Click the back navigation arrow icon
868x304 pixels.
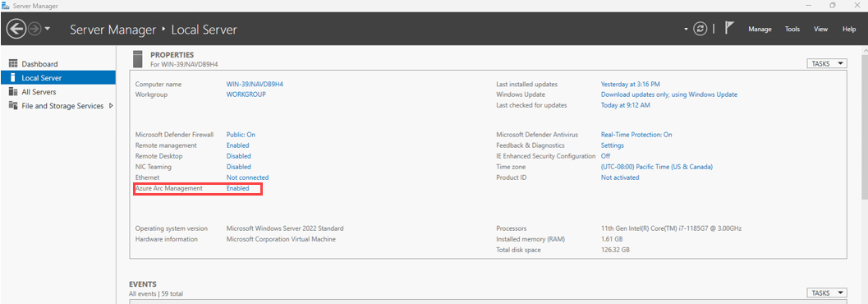tap(17, 29)
